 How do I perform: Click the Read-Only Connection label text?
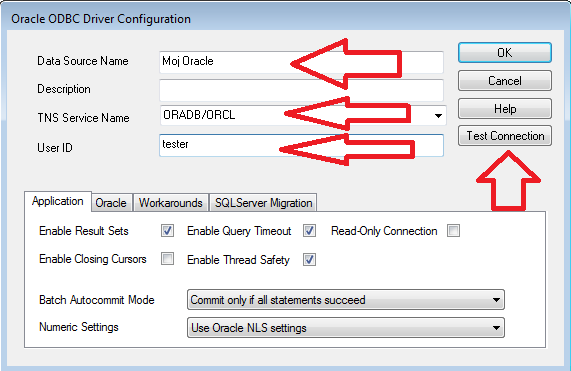[384, 231]
